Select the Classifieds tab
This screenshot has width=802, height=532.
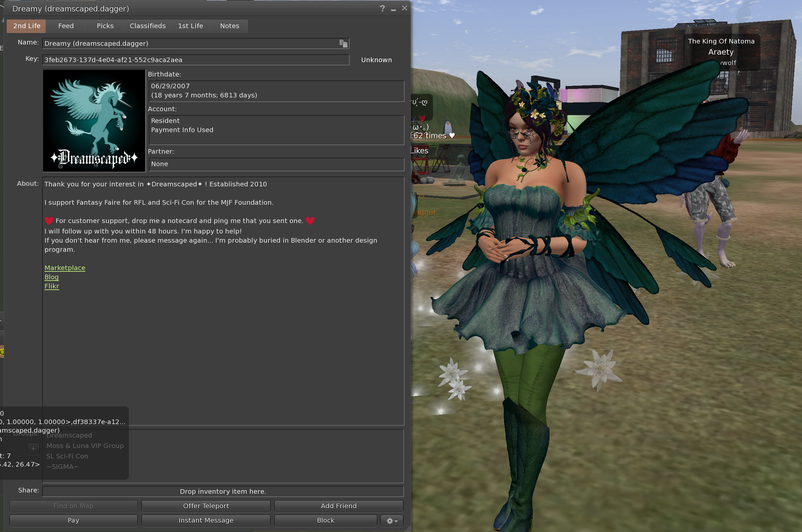148,26
